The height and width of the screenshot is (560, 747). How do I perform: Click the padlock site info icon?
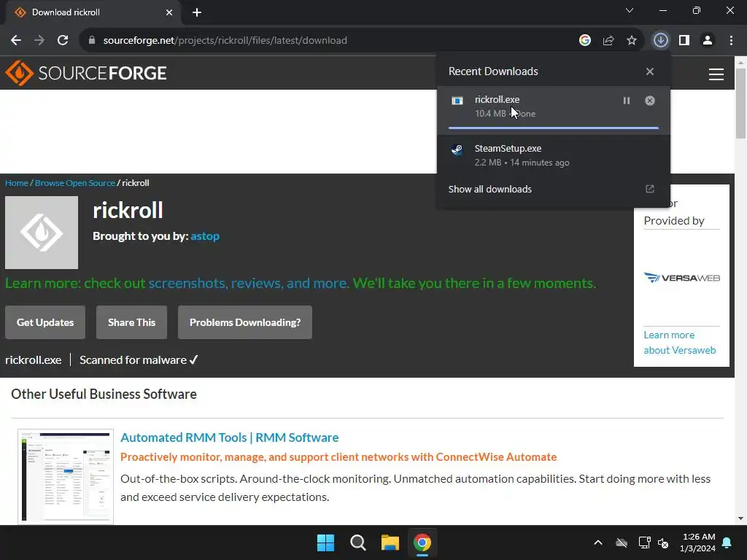pyautogui.click(x=91, y=41)
